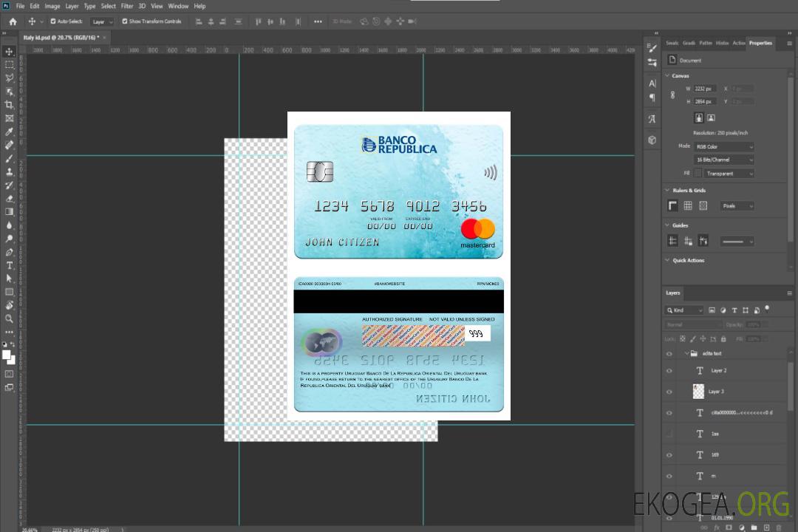
Task: Open the layer filter Kind dropdown
Action: [x=684, y=310]
